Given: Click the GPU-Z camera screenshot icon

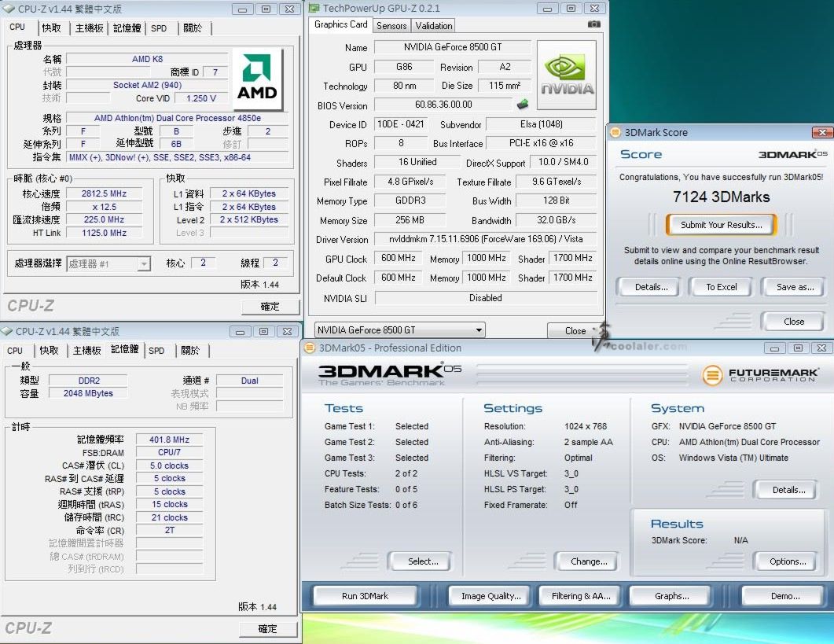Looking at the screenshot, I should pos(594,24).
